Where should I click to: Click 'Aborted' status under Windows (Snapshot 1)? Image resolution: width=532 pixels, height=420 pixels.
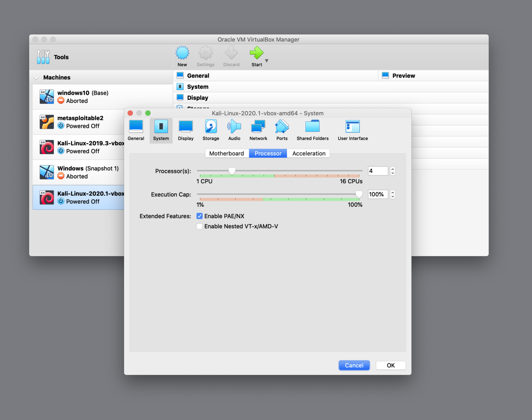pos(77,176)
